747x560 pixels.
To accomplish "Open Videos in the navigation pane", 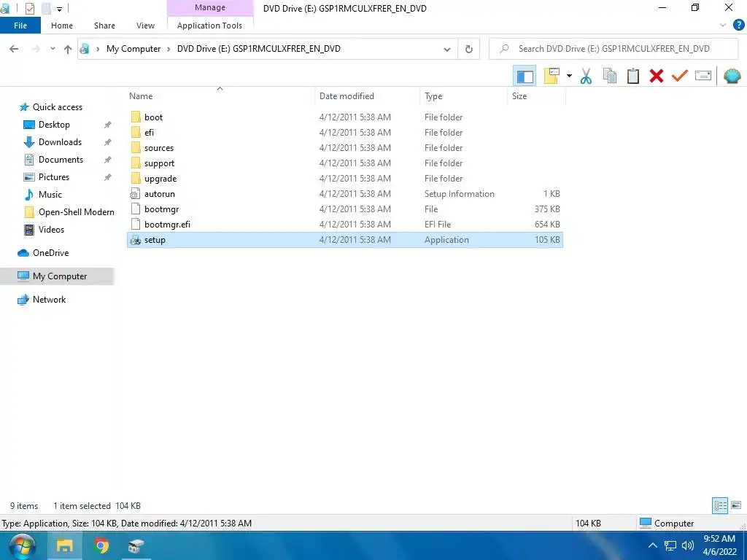I will (x=51, y=230).
